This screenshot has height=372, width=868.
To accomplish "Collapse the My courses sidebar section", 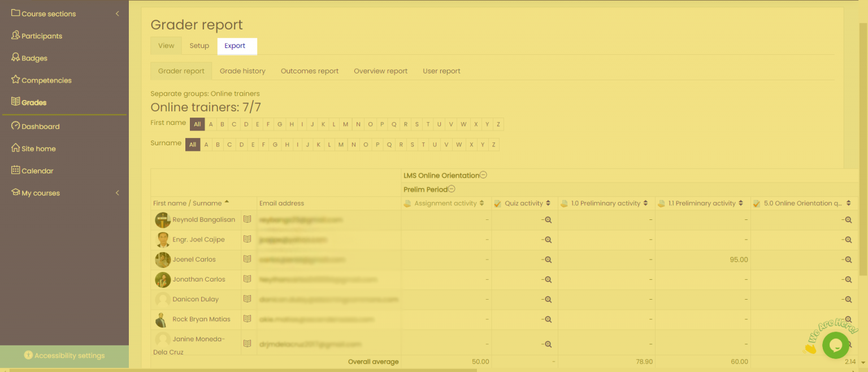I will 118,193.
